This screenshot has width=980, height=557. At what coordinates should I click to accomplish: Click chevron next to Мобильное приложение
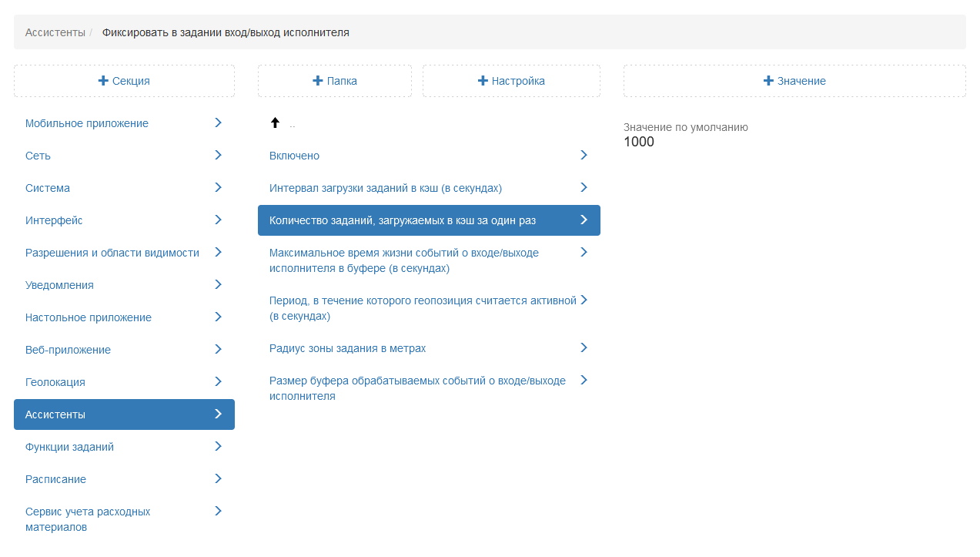218,122
